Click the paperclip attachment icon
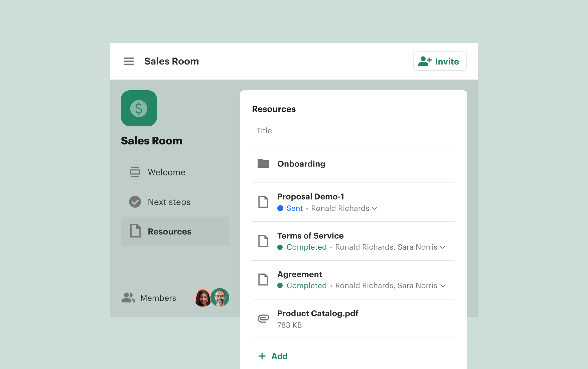 click(x=263, y=319)
